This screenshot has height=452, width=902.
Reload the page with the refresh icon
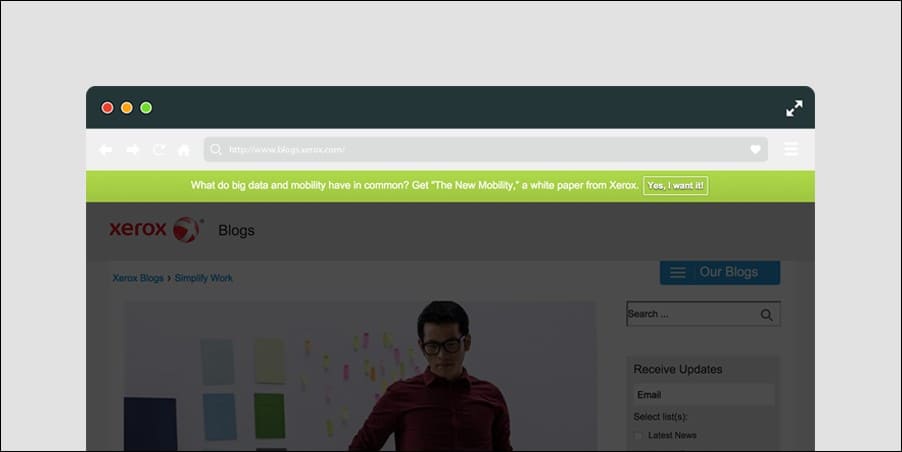tap(159, 150)
